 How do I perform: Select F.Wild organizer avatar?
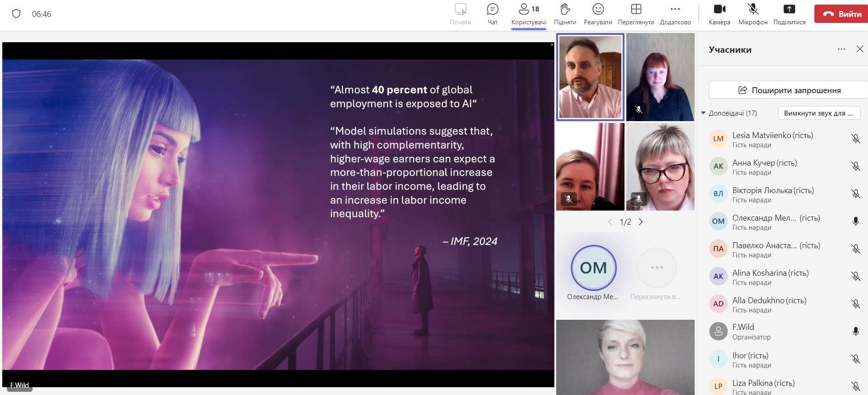point(719,331)
